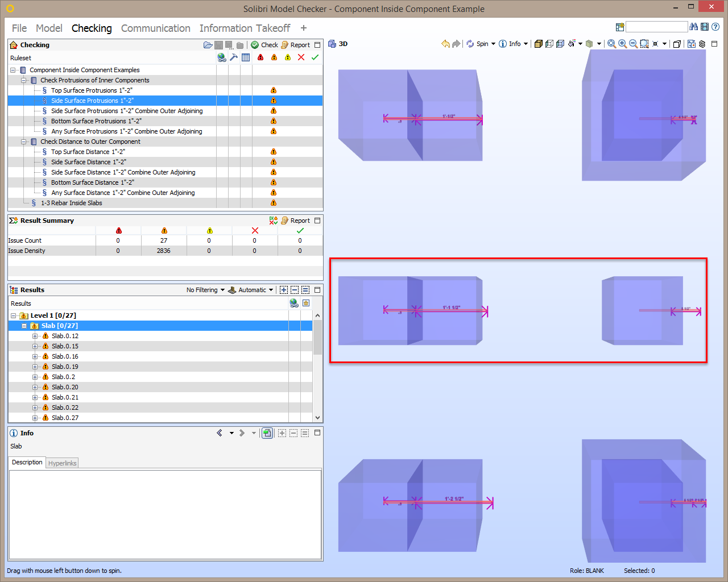Click the layers stack icon in 3D toolbar
The width and height of the screenshot is (728, 582).
(x=702, y=44)
